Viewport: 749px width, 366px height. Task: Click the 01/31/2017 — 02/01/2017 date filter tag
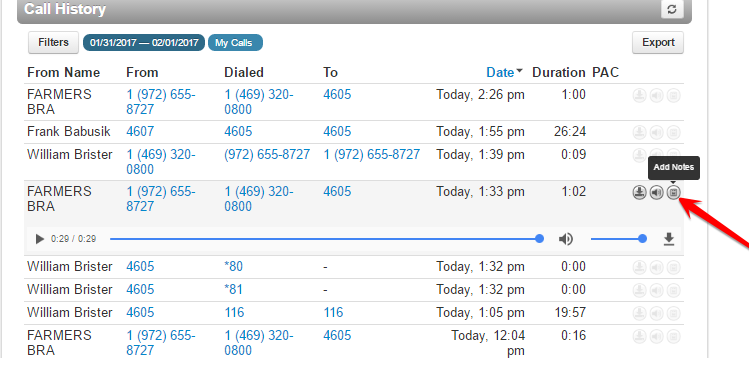tap(144, 43)
